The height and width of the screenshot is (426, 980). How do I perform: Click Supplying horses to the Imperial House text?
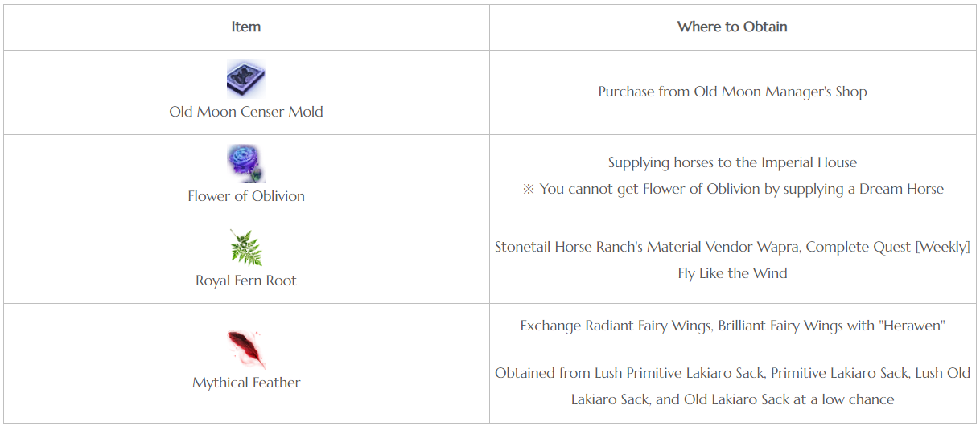coord(732,162)
